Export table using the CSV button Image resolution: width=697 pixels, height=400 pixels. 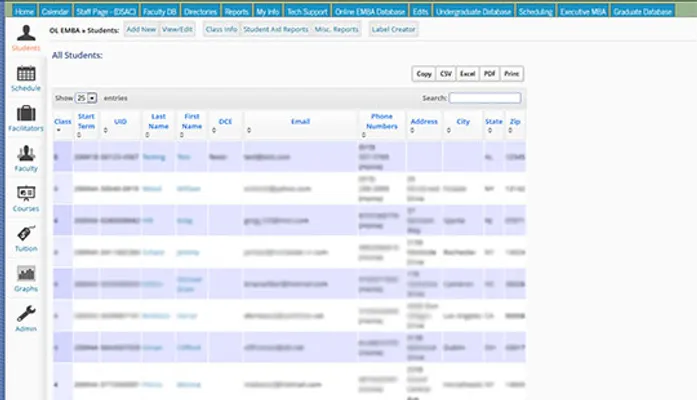[x=447, y=74]
